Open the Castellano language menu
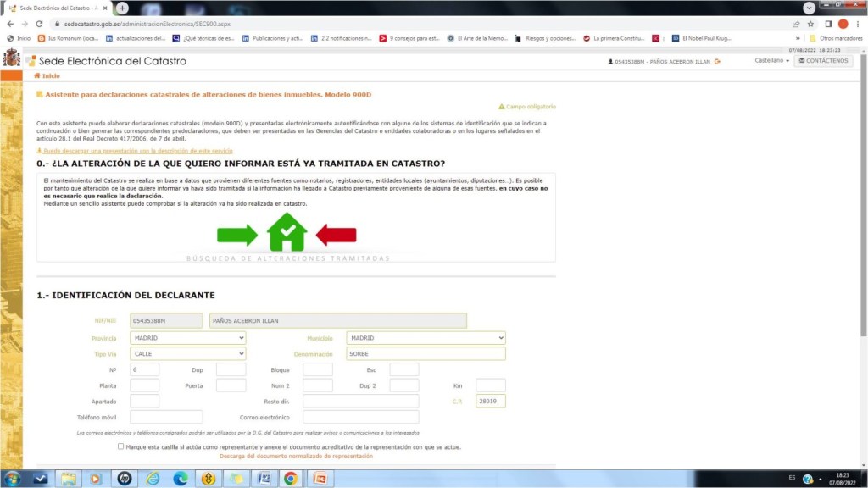This screenshot has height=488, width=868. coord(771,61)
